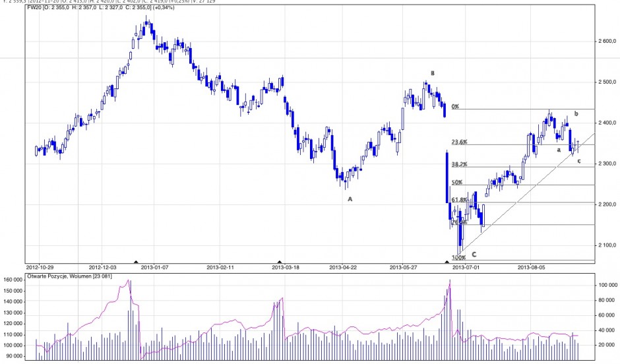Click the triangle marker left of 2013-07-01

447,262
